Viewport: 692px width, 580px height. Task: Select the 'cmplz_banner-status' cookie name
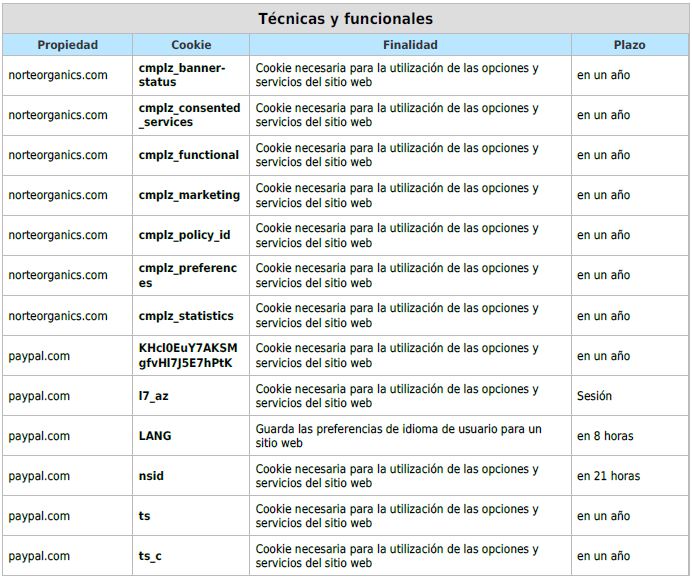182,75
